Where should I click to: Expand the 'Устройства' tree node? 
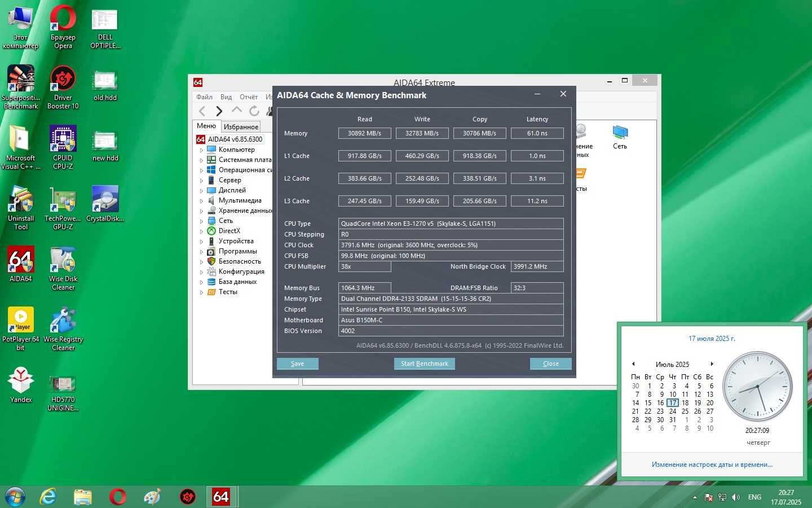201,242
